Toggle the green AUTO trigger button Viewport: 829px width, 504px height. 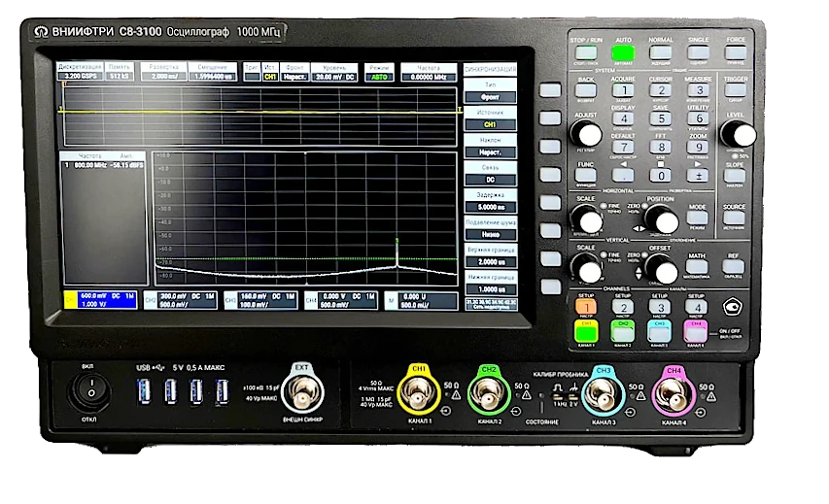click(623, 52)
